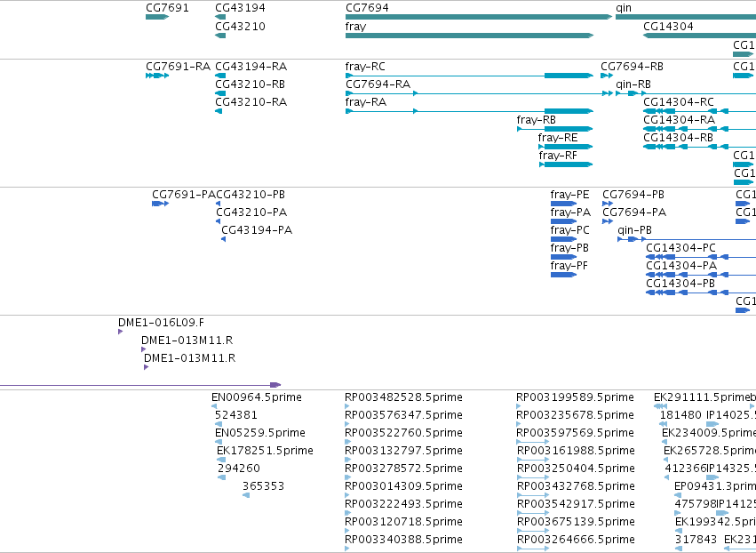Select feature 524381
This screenshot has width=756, height=553.
235,415
